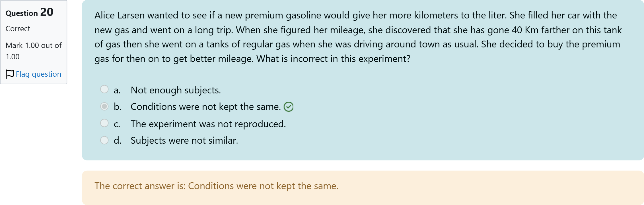Click the Flag question link

pos(38,74)
